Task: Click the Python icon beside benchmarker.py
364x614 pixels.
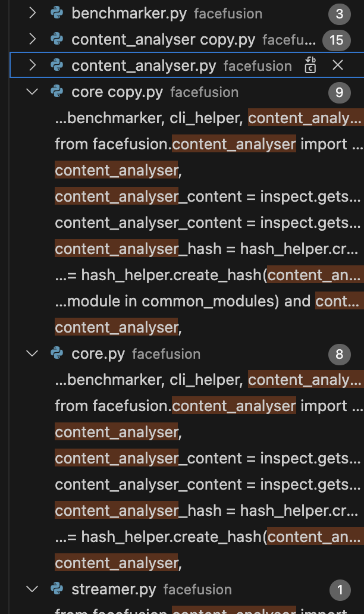Action: tap(57, 13)
